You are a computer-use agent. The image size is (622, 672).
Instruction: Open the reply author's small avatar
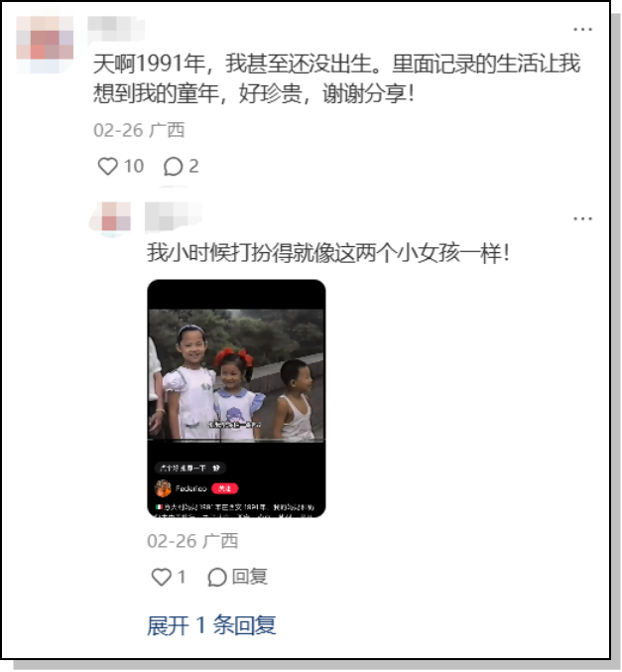[x=110, y=218]
